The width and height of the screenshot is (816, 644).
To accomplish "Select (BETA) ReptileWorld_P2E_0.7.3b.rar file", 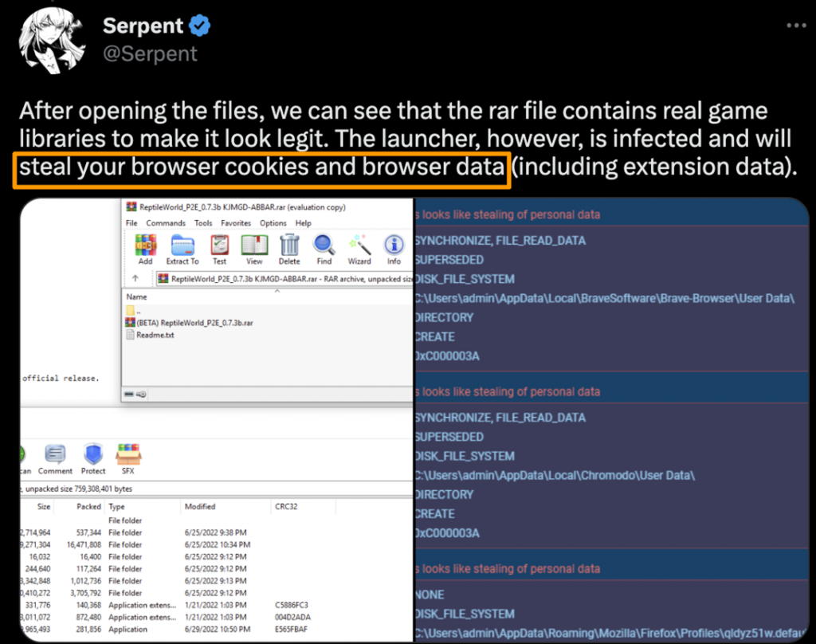I will pos(190,323).
